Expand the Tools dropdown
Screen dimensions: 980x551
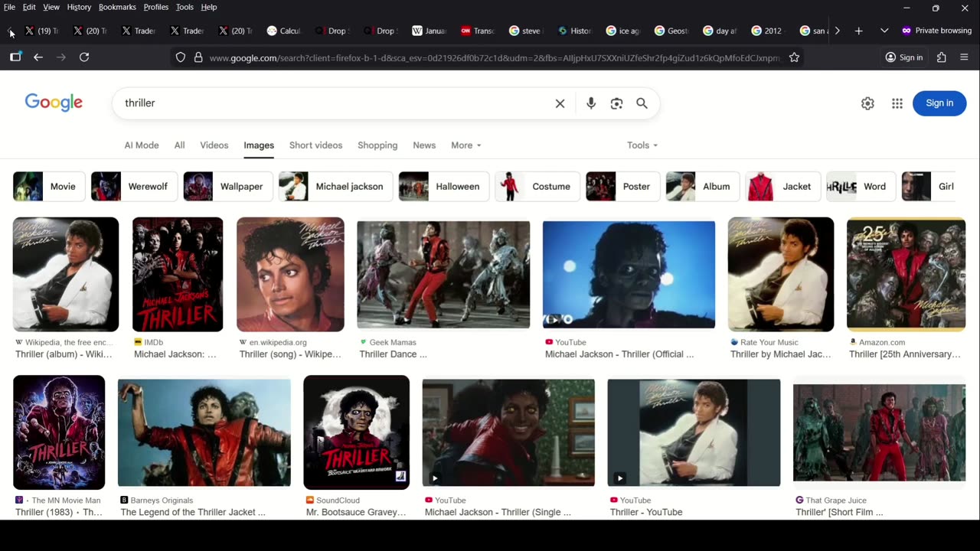[642, 145]
